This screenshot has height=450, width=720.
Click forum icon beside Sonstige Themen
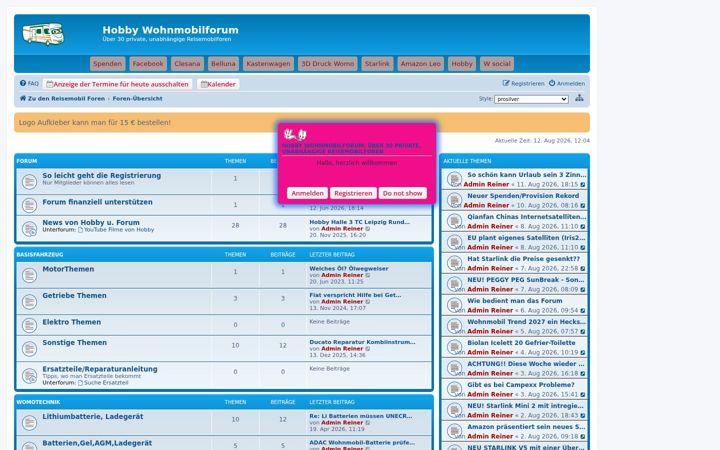coord(29,349)
